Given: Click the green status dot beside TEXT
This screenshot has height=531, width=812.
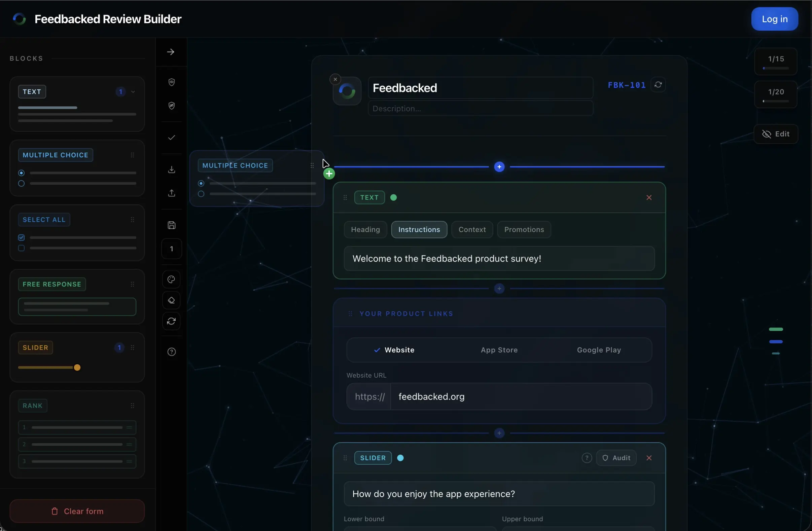Looking at the screenshot, I should (x=393, y=197).
